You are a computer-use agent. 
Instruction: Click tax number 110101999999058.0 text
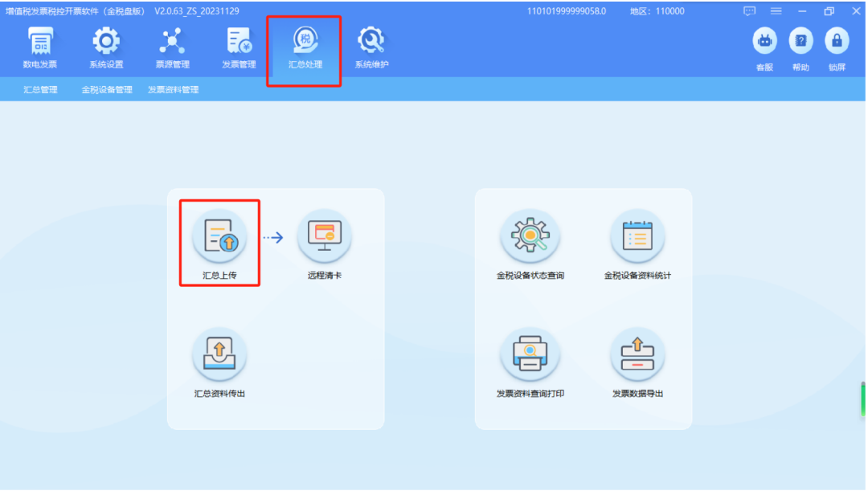tap(567, 11)
